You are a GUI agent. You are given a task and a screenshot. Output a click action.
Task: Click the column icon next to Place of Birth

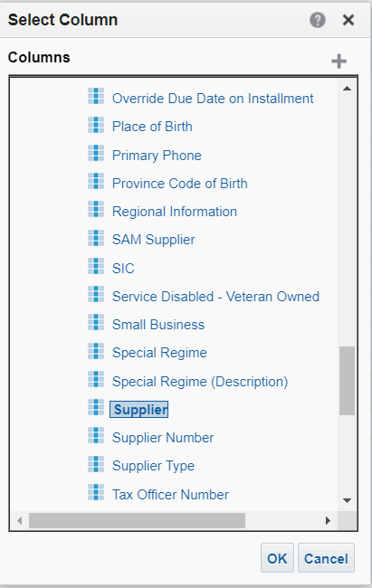(x=96, y=125)
